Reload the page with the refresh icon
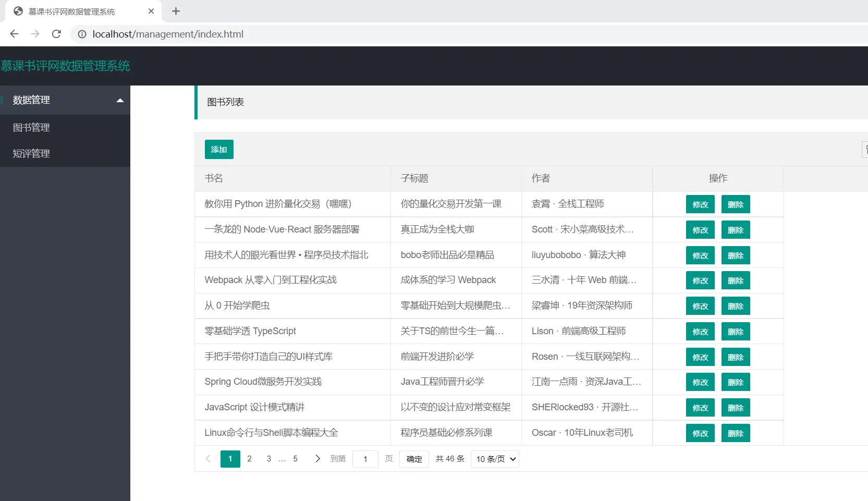868x501 pixels. pos(56,34)
